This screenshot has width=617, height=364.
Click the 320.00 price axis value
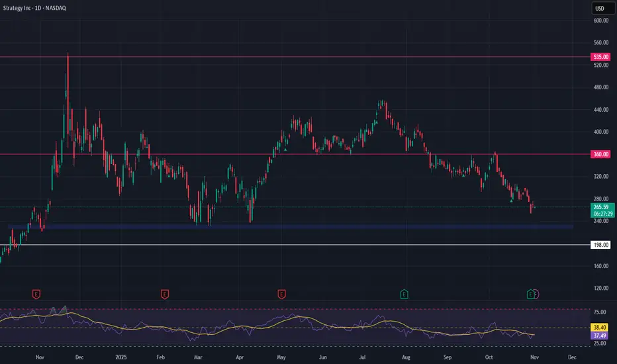coord(601,177)
